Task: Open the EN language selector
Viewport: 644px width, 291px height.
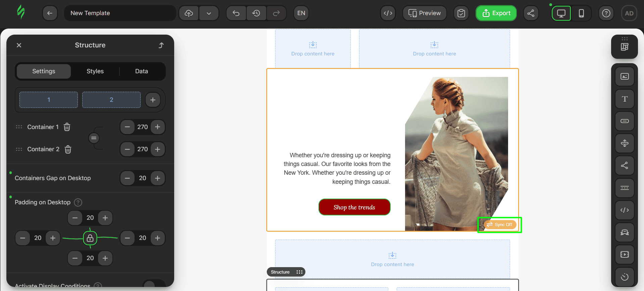Action: (301, 13)
